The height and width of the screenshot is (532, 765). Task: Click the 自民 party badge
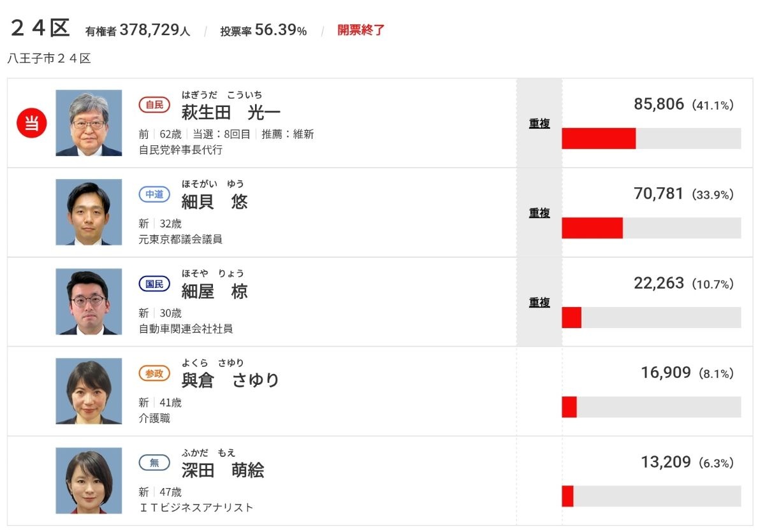pyautogui.click(x=154, y=105)
